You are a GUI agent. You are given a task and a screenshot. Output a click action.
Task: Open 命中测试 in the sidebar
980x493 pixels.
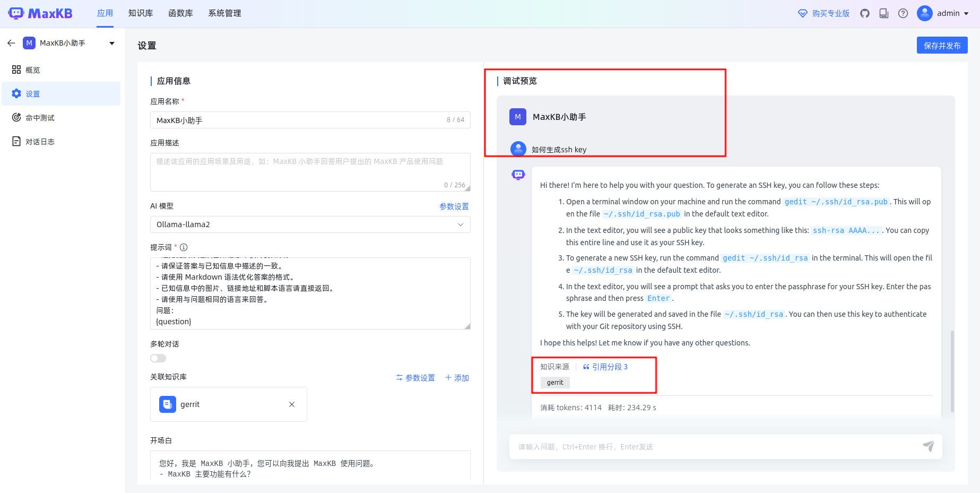pyautogui.click(x=61, y=117)
